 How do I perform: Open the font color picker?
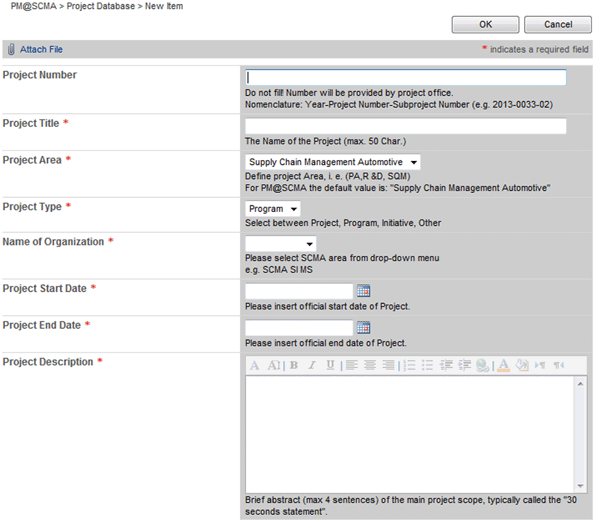[503, 365]
